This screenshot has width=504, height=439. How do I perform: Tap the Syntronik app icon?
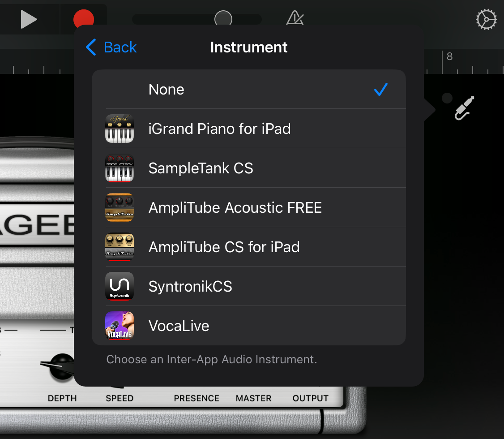(120, 286)
